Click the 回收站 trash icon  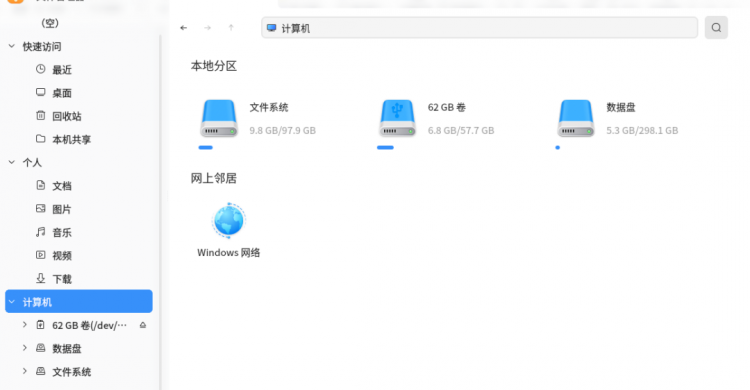(41, 115)
